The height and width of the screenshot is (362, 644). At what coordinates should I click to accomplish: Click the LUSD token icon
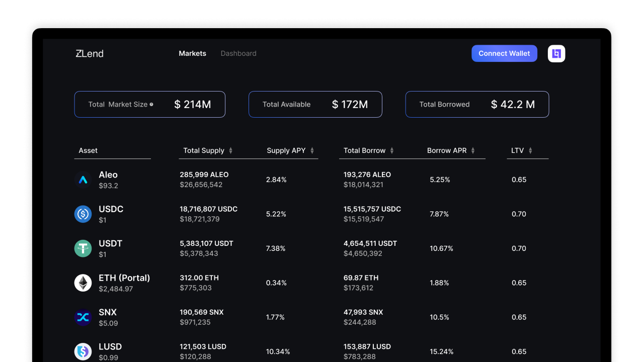point(83,351)
